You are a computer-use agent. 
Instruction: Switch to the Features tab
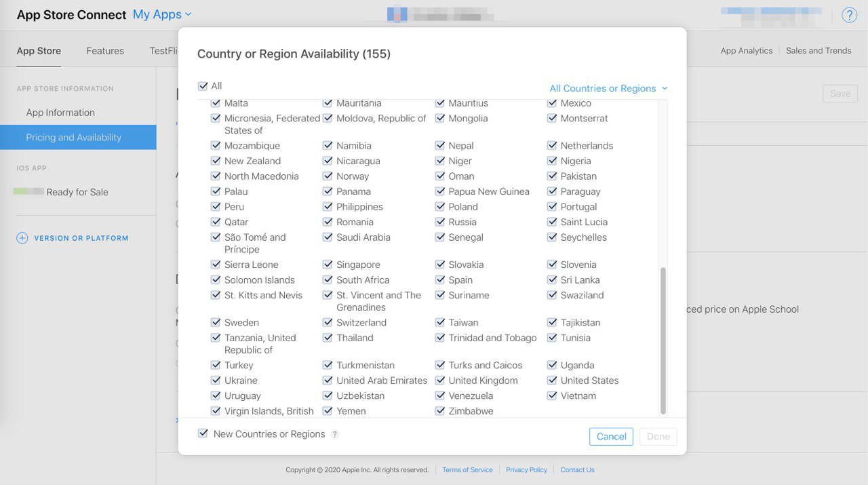(x=105, y=51)
